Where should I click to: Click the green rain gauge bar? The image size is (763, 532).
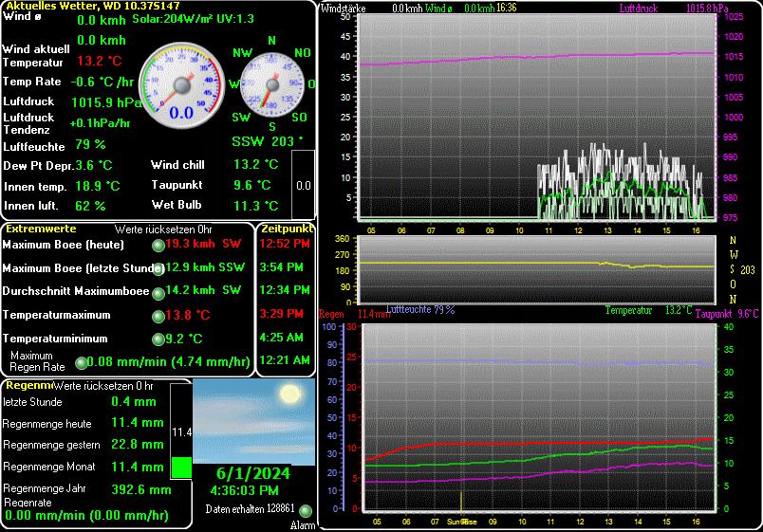pos(180,467)
